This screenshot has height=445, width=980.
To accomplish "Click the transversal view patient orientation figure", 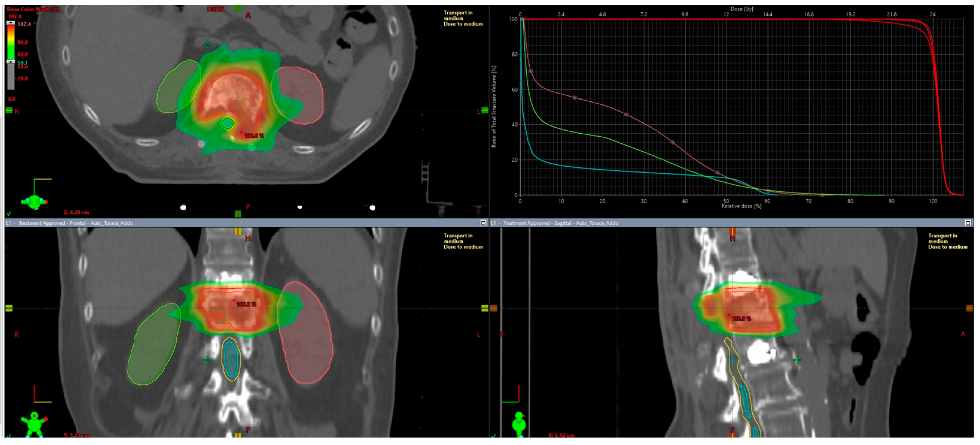I will (x=34, y=201).
